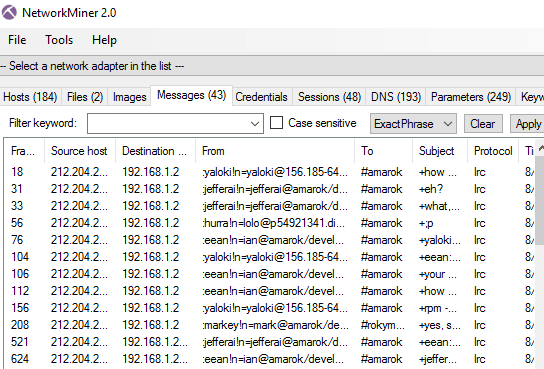Sort by the Subject column header
544x369 pixels.
tap(440, 151)
